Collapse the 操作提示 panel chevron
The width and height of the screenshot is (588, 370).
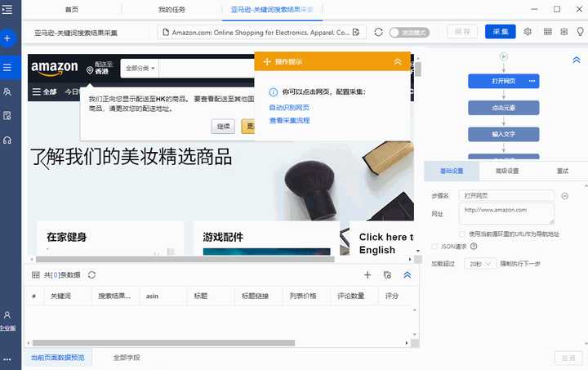click(397, 61)
